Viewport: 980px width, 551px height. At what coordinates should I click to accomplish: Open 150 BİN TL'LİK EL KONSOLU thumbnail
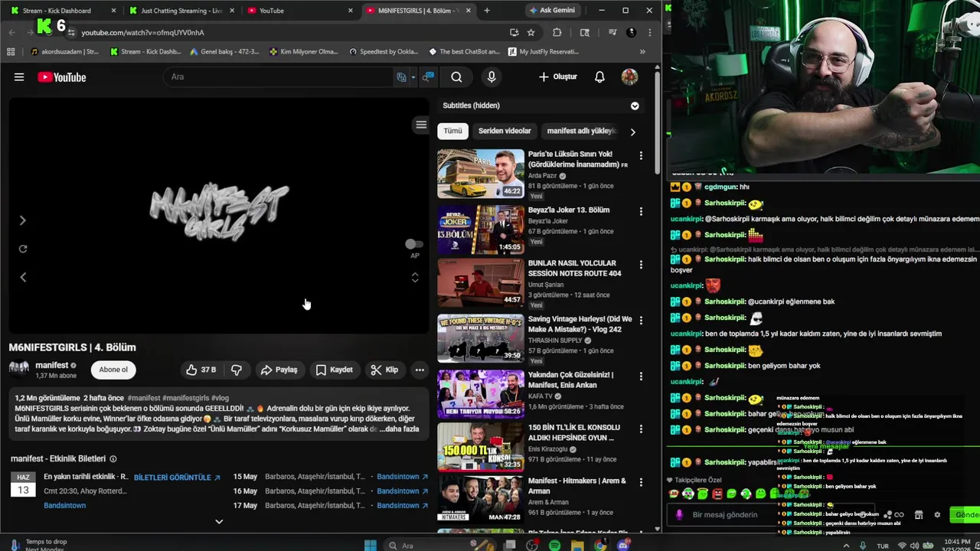[x=481, y=448]
